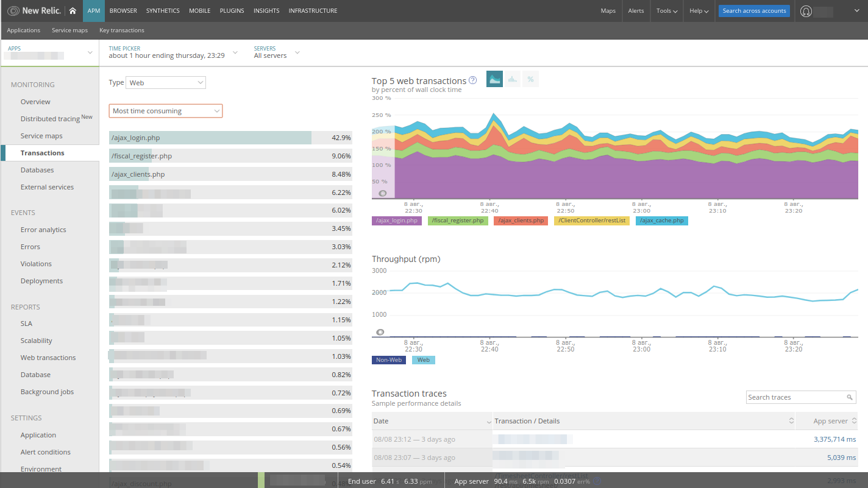
Task: Hide the /ajax_login.php series via its legend chip
Action: click(x=396, y=221)
